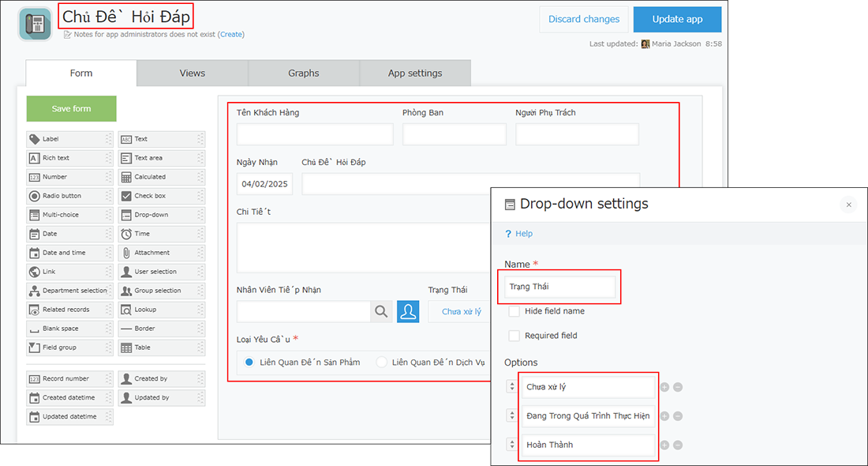Add an option below Chưa xử lý with plus icon

tap(664, 387)
